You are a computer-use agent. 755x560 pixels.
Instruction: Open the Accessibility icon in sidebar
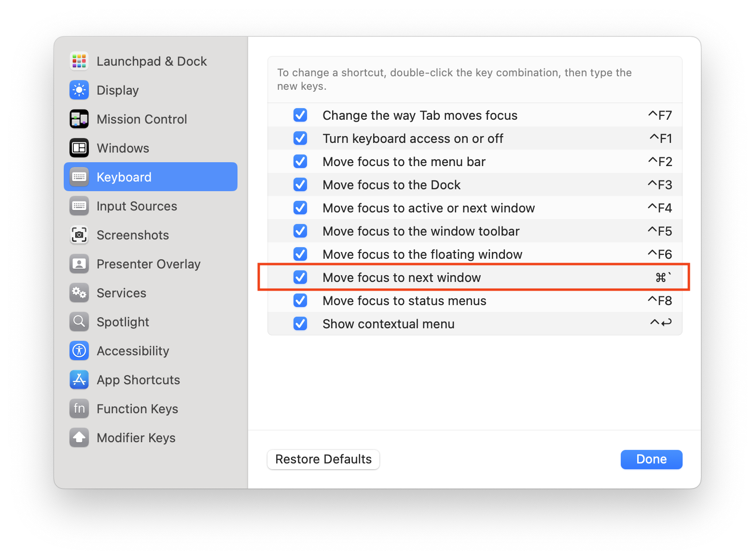tap(79, 351)
